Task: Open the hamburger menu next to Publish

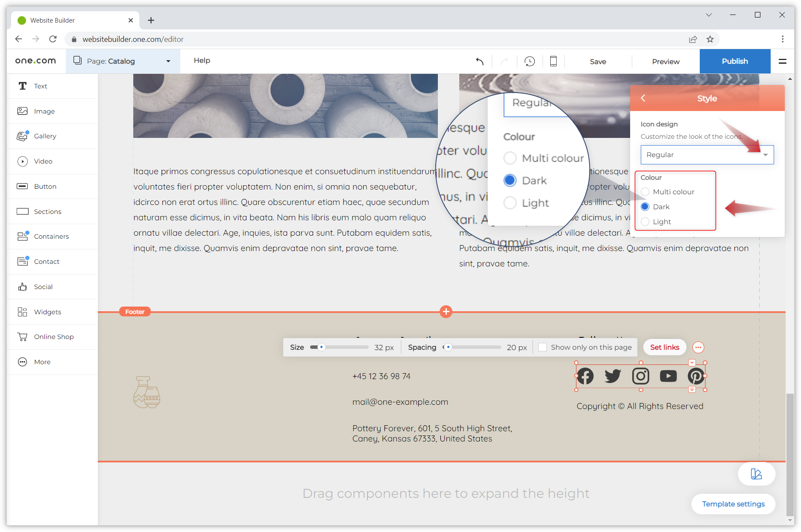Action: [783, 61]
